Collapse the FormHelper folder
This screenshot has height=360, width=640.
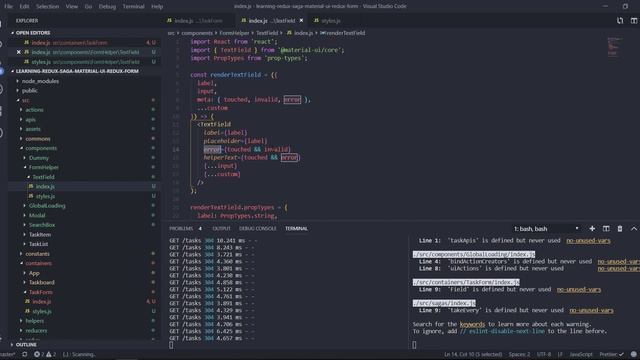tap(43, 167)
